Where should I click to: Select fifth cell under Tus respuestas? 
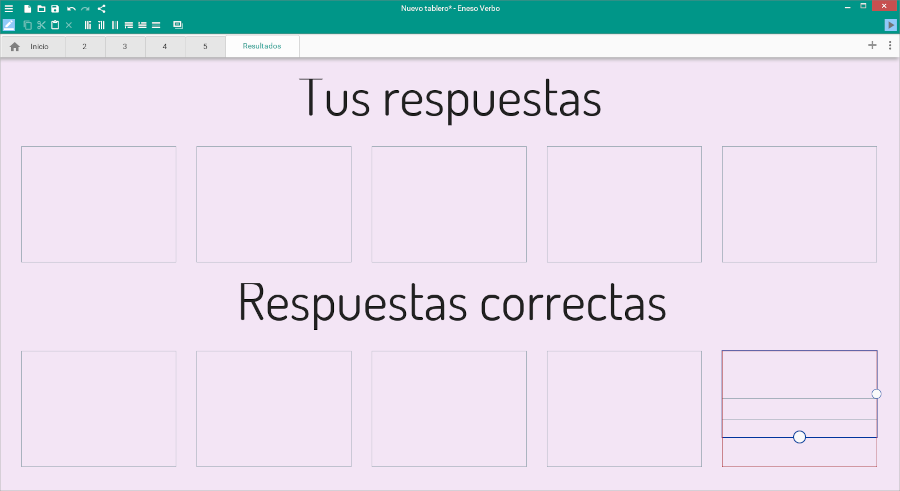[800, 204]
